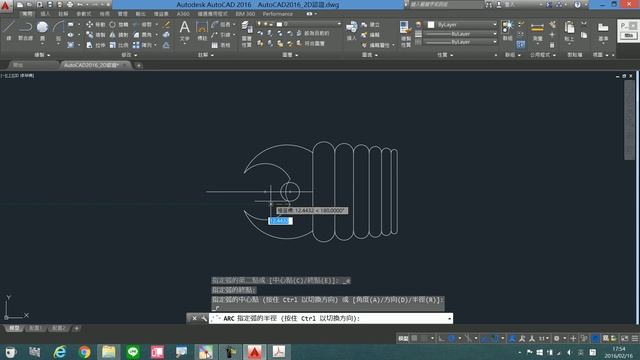
Task: Click the Group icon
Action: (x=507, y=27)
